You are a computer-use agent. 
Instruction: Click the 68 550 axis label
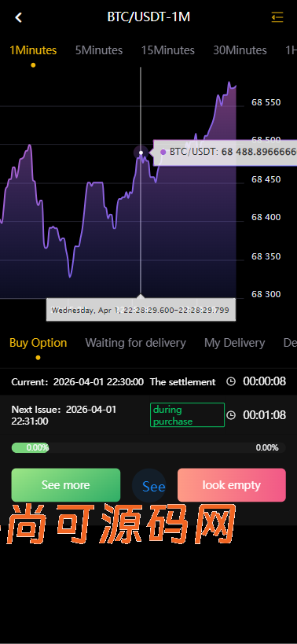point(266,103)
